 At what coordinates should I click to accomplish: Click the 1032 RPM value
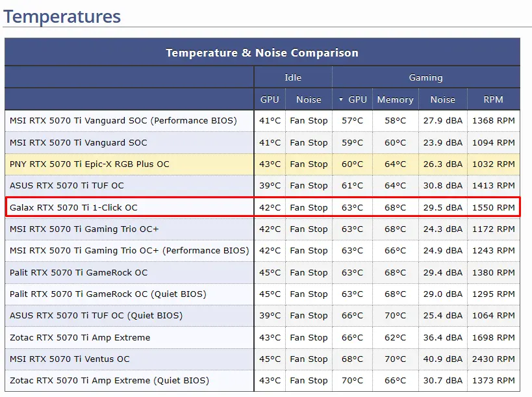pyautogui.click(x=493, y=164)
